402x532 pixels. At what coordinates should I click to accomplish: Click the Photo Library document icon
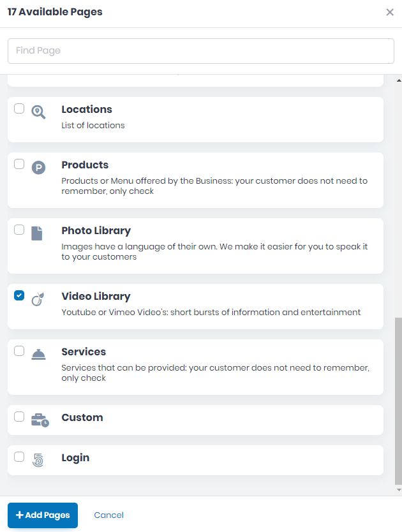point(38,232)
